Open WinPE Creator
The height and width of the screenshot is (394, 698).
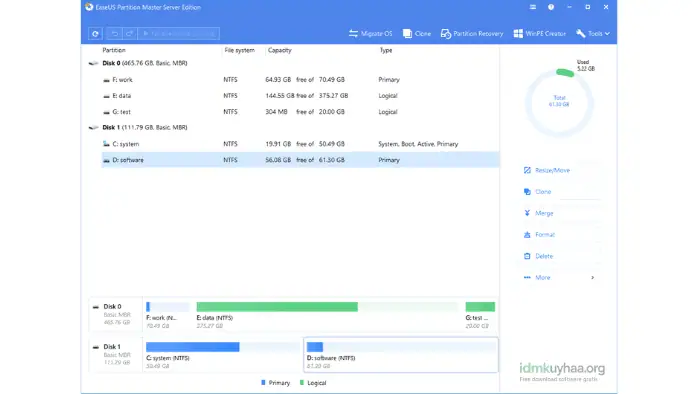coord(540,33)
